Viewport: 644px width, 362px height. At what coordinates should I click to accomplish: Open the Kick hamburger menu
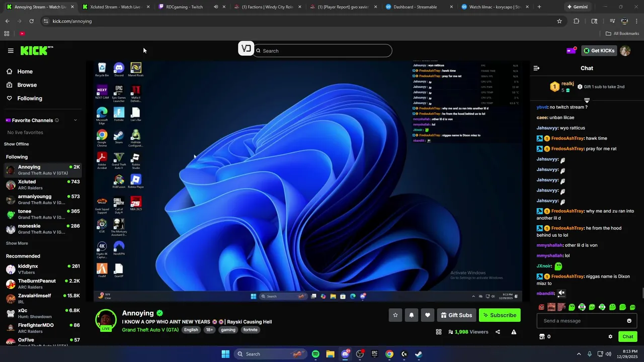pyautogui.click(x=11, y=51)
